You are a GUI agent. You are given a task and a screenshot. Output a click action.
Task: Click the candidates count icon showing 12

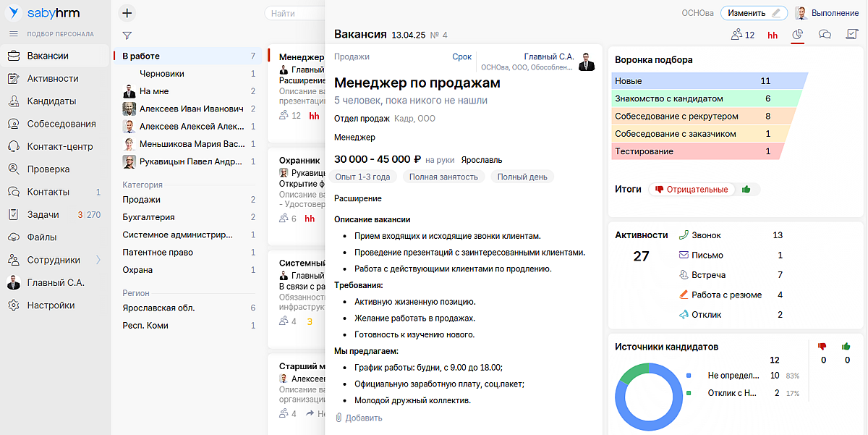click(743, 35)
